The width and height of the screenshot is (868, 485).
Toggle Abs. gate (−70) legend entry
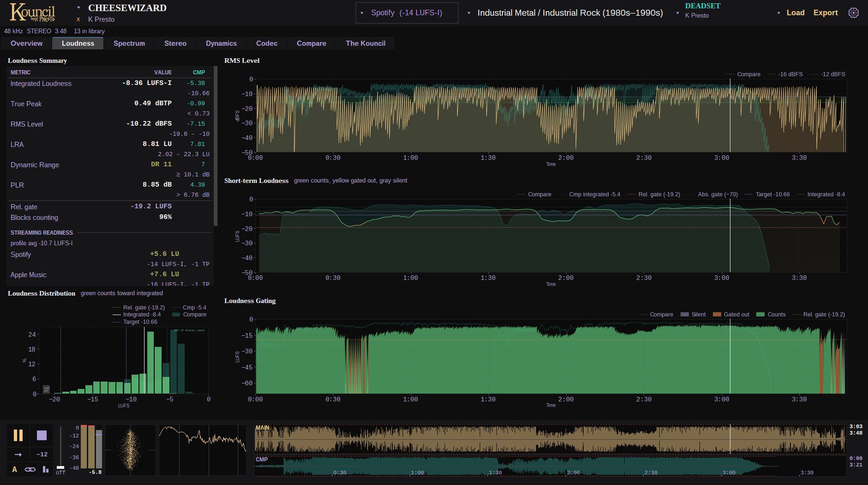click(712, 194)
